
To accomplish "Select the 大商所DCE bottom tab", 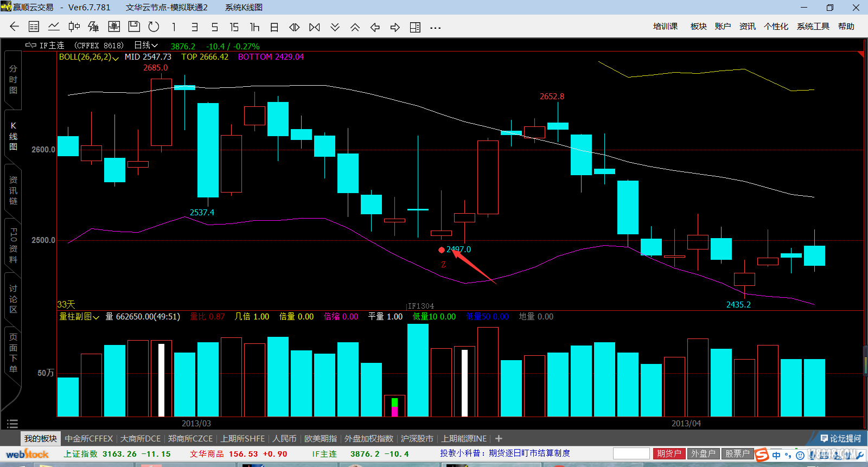I will click(141, 438).
